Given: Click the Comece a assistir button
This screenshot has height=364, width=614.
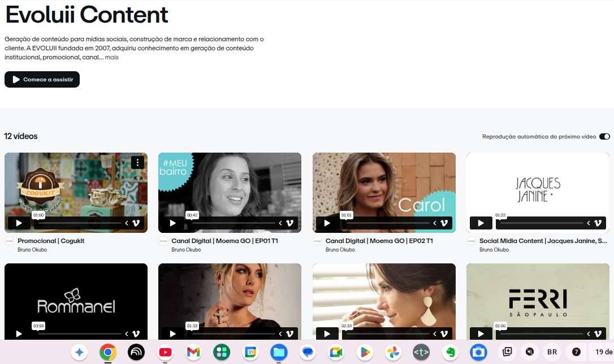Looking at the screenshot, I should 42,80.
